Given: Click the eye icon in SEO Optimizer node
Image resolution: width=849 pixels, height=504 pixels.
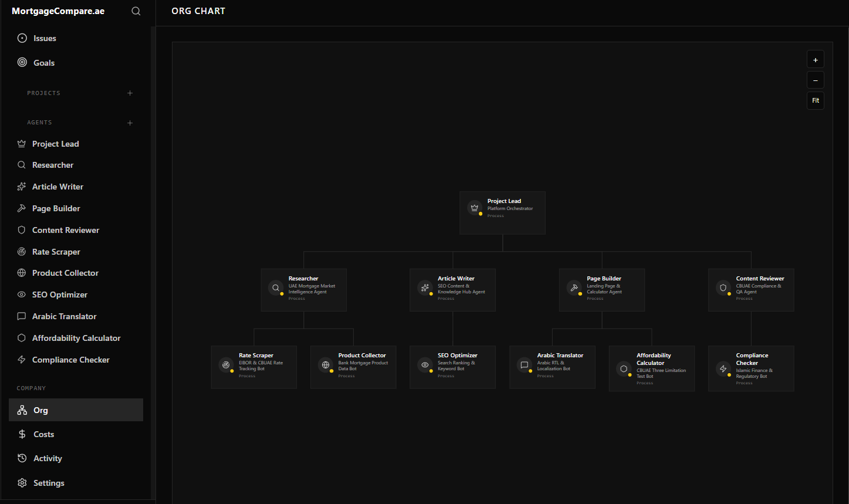Looking at the screenshot, I should pos(425,365).
